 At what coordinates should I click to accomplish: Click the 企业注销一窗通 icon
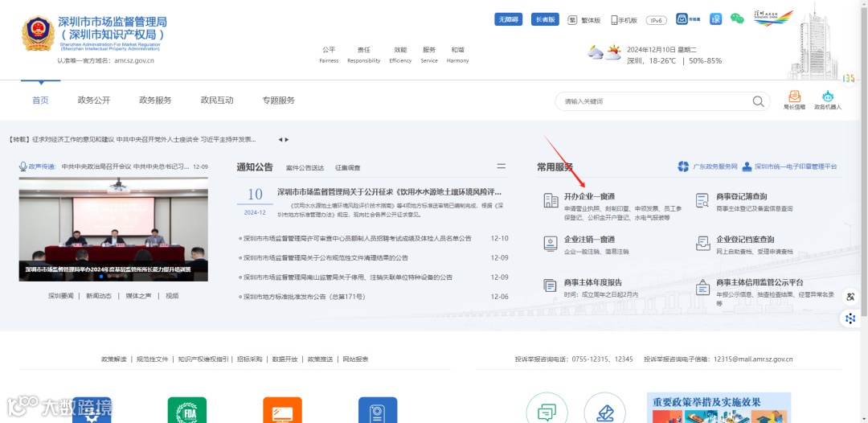coord(551,244)
